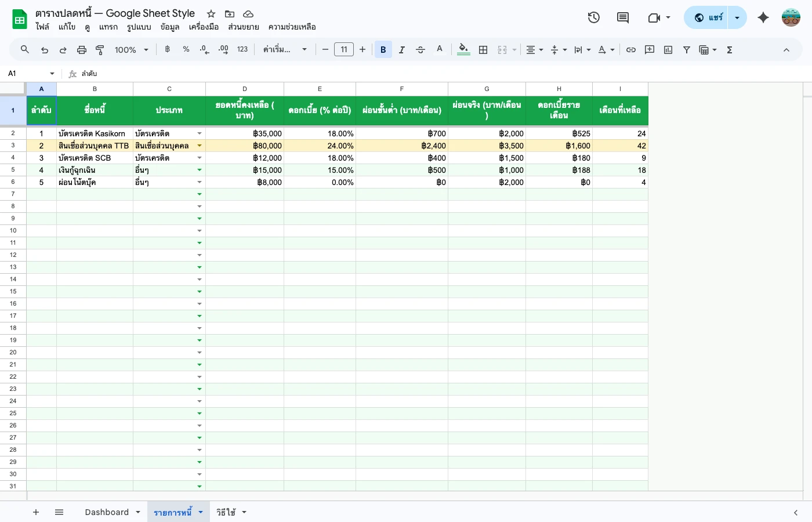The height and width of the screenshot is (522, 812).
Task: Open the Insert chart icon
Action: coord(668,49)
